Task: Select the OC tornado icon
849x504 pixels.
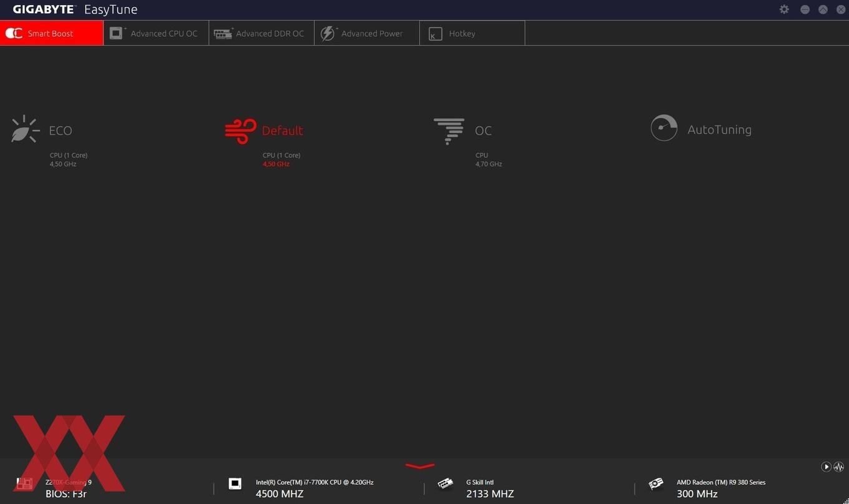Action: pos(449,131)
